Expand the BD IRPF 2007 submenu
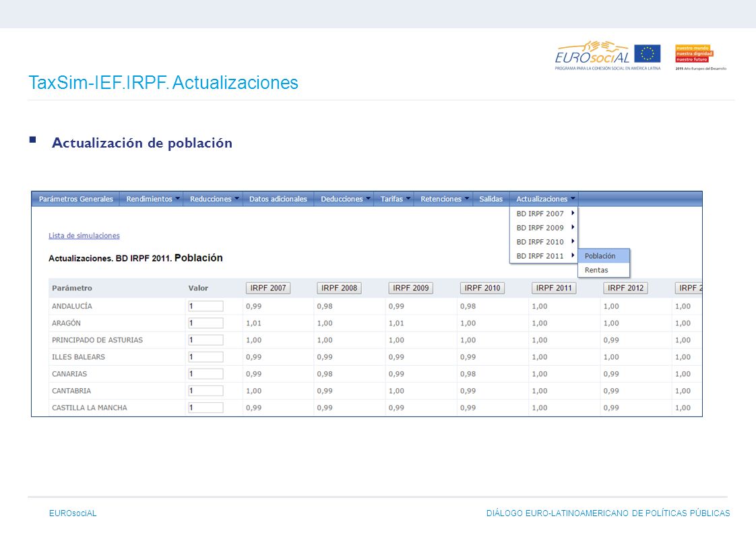This screenshot has width=756, height=535. click(x=544, y=214)
